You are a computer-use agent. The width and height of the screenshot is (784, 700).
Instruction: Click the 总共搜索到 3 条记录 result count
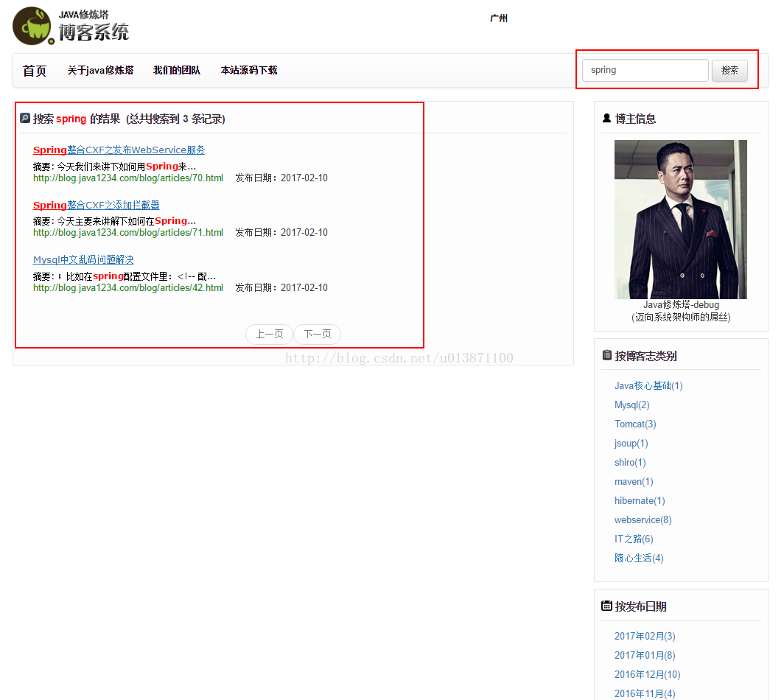(x=175, y=119)
